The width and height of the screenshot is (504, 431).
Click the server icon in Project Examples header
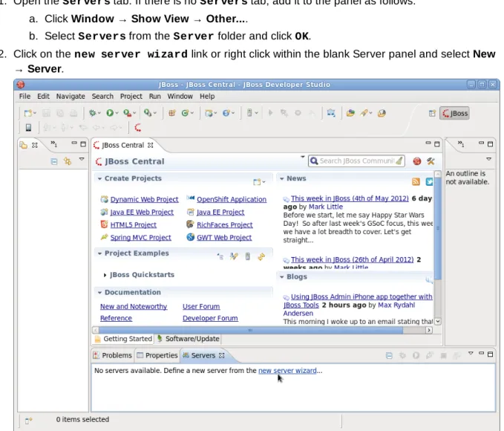pyautogui.click(x=247, y=256)
